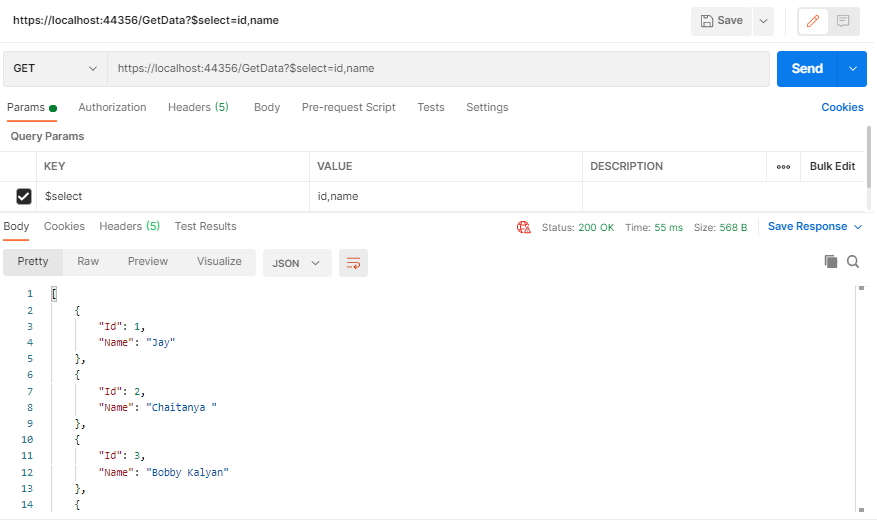Click the Bulk Edit link
Image resolution: width=877 pixels, height=523 pixels.
[832, 166]
